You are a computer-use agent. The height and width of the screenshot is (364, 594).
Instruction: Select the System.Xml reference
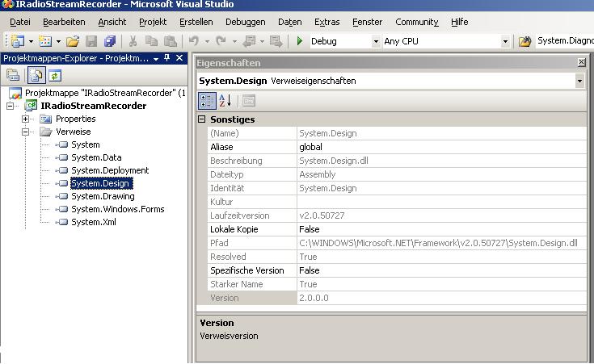94,222
